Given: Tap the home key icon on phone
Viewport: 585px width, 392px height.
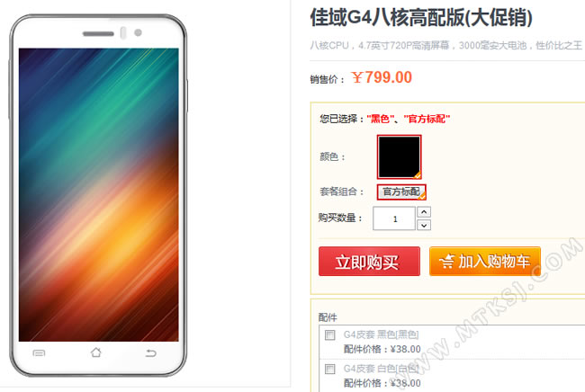Looking at the screenshot, I should point(96,352).
